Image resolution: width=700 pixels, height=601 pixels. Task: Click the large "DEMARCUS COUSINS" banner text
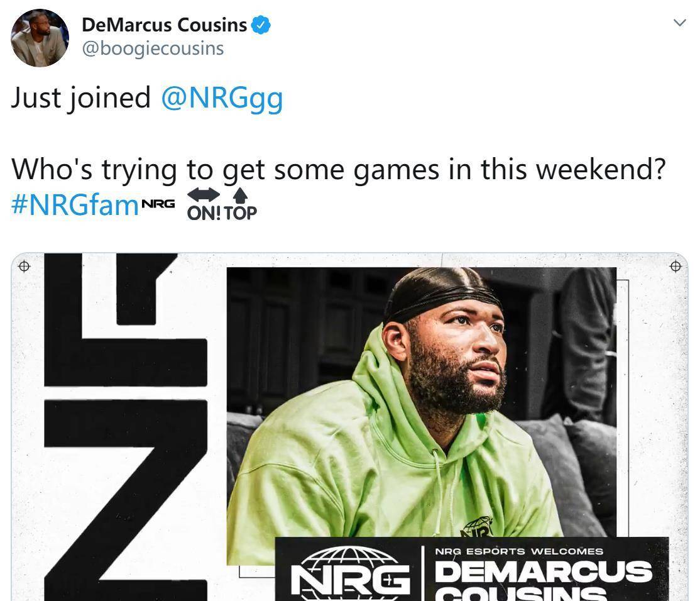click(x=543, y=578)
